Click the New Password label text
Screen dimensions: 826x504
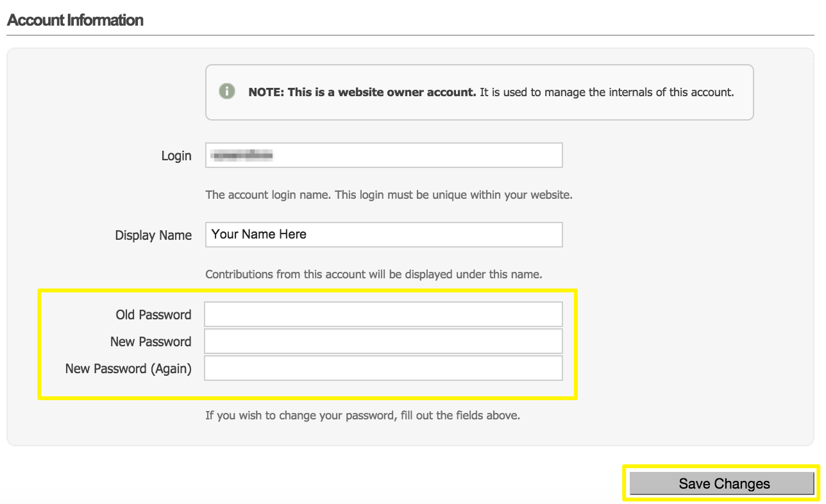click(x=151, y=342)
